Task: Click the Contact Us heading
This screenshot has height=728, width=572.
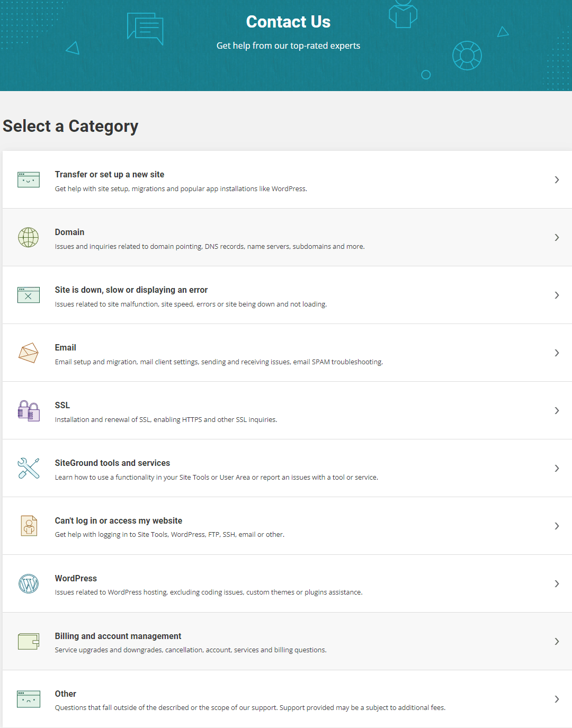Action: click(288, 22)
